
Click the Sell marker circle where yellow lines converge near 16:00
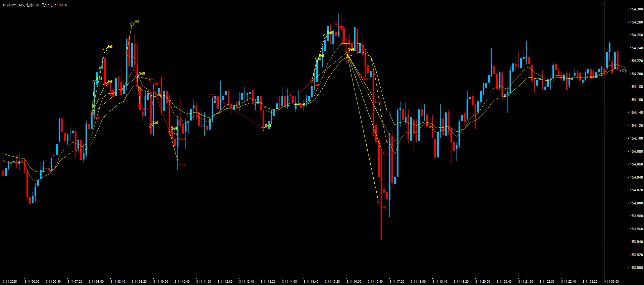tap(346, 53)
